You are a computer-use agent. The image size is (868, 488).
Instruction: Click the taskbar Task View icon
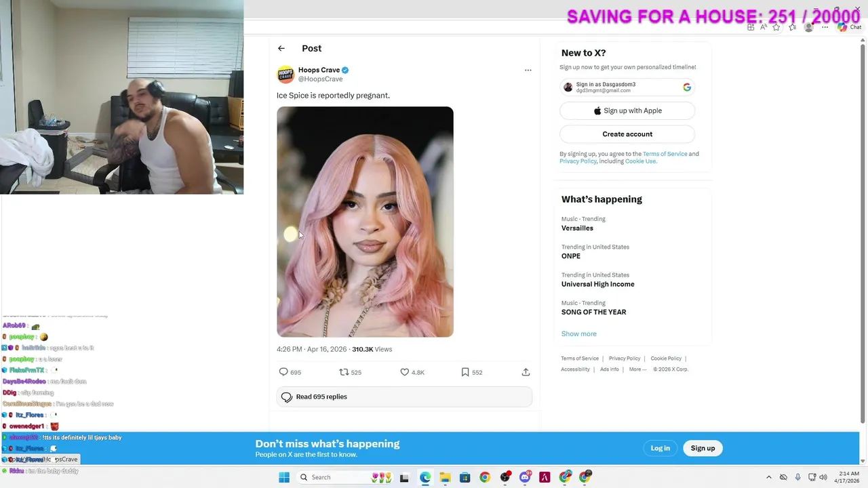[404, 477]
